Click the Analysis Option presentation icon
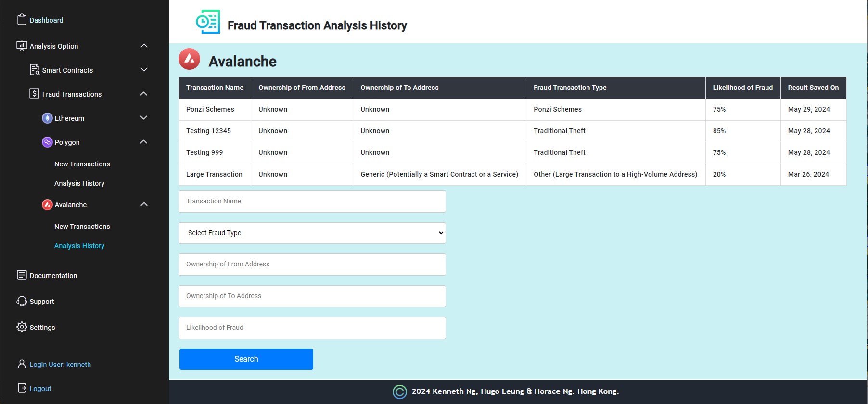This screenshot has height=404, width=868. point(22,46)
